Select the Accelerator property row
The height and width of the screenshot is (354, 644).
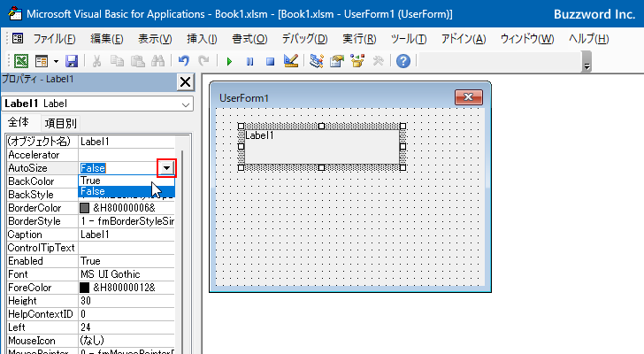(x=91, y=155)
